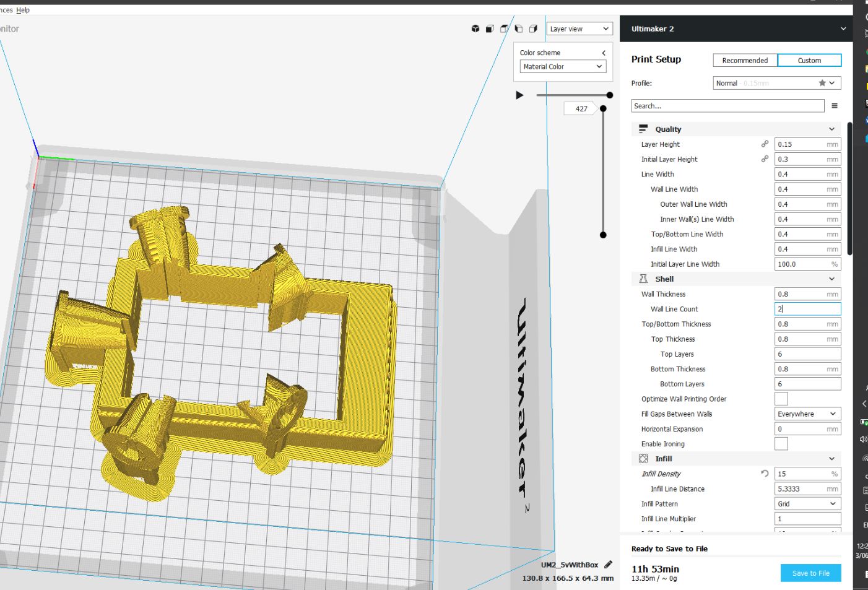Adjust the horizontal layer path slider handle
868x590 pixels.
tap(610, 95)
